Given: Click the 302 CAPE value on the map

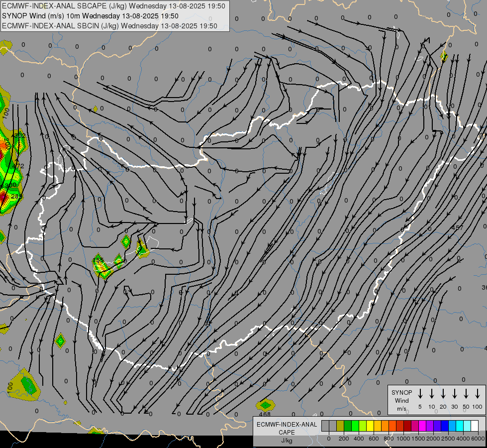Looking at the screenshot, I should click(x=20, y=135).
